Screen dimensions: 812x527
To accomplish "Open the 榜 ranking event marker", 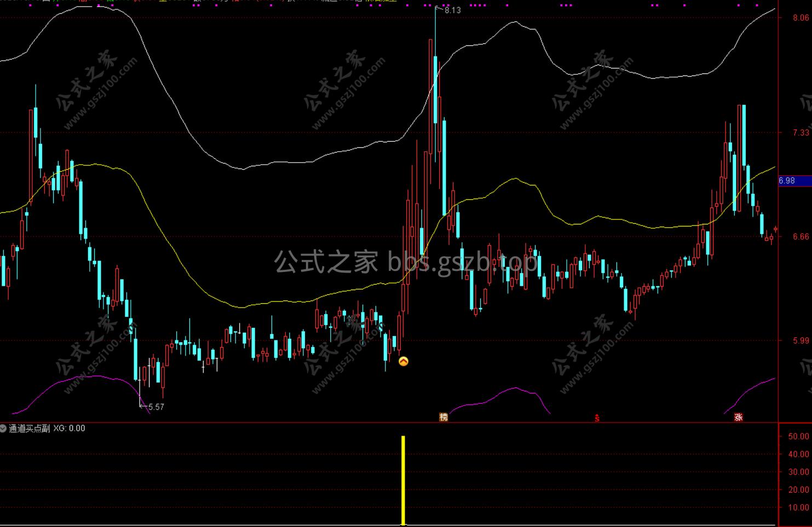I will pos(444,417).
